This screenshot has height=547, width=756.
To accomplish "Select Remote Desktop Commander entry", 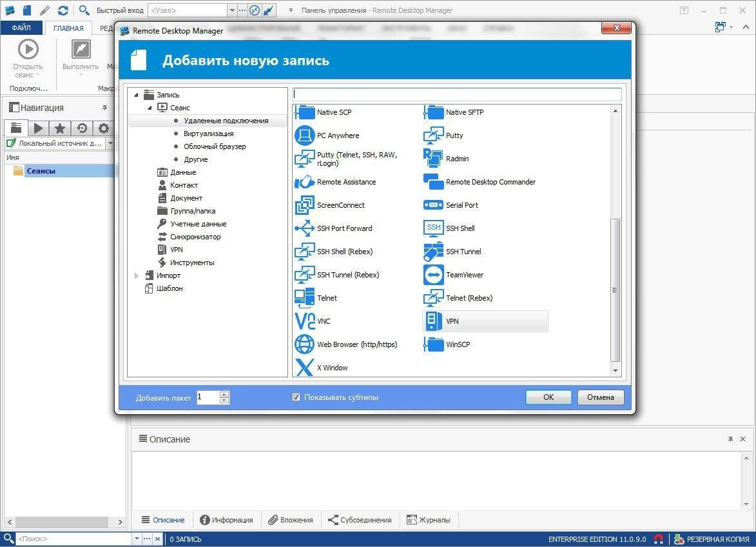I will click(480, 182).
